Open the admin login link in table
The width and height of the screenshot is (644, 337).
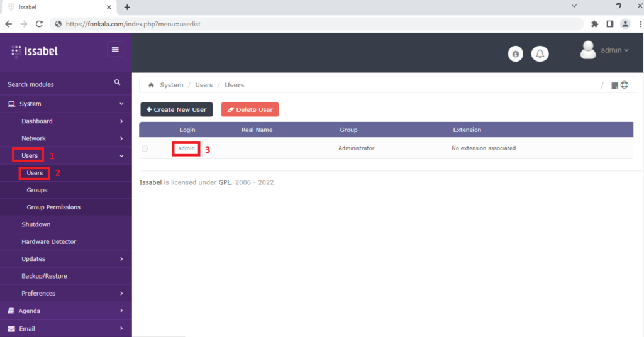[187, 148]
